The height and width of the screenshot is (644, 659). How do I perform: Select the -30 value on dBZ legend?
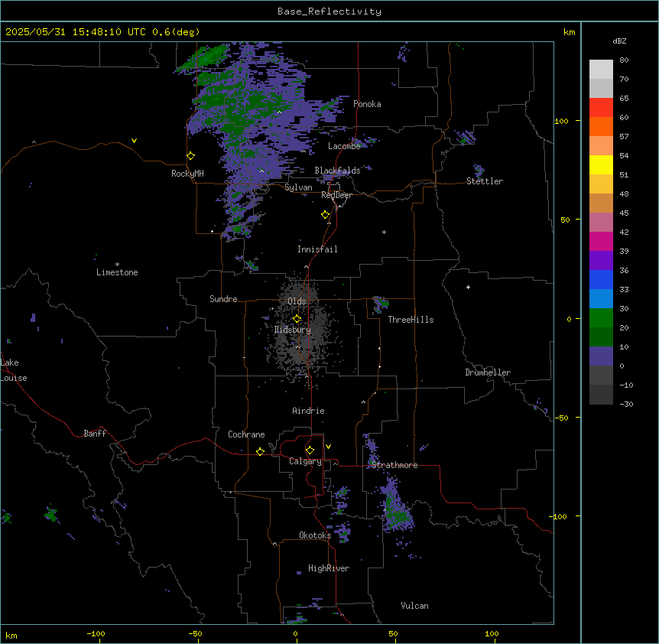(x=626, y=405)
